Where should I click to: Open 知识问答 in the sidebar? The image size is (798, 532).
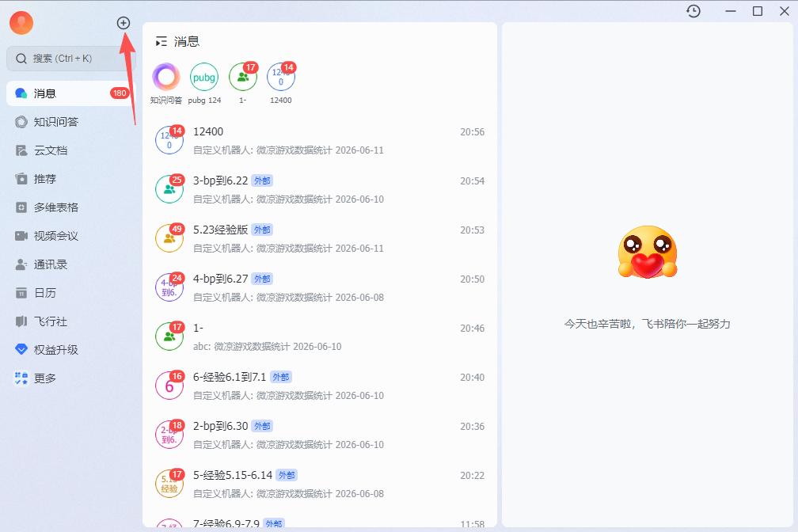pyautogui.click(x=70, y=122)
